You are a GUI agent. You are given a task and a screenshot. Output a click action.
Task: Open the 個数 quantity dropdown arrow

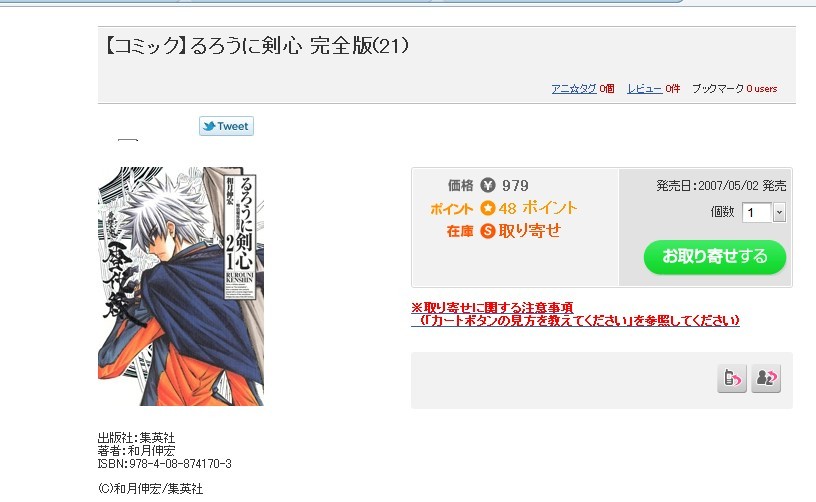779,212
